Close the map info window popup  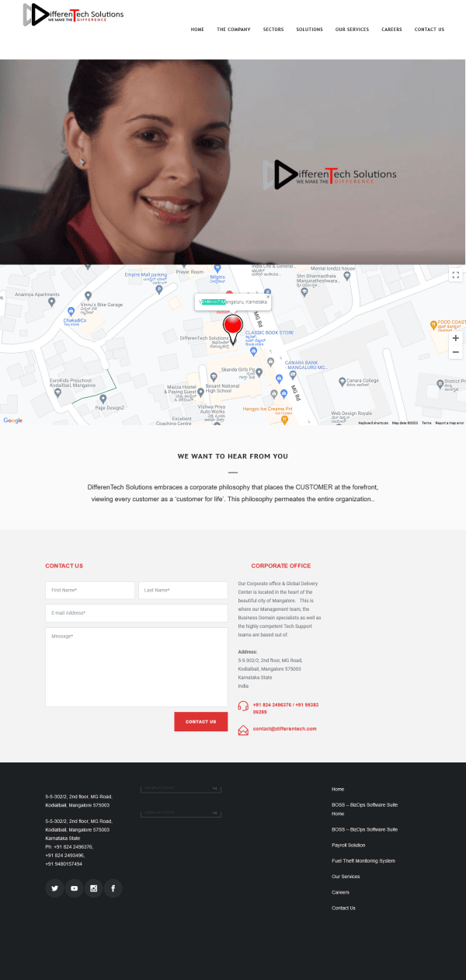coord(268,296)
